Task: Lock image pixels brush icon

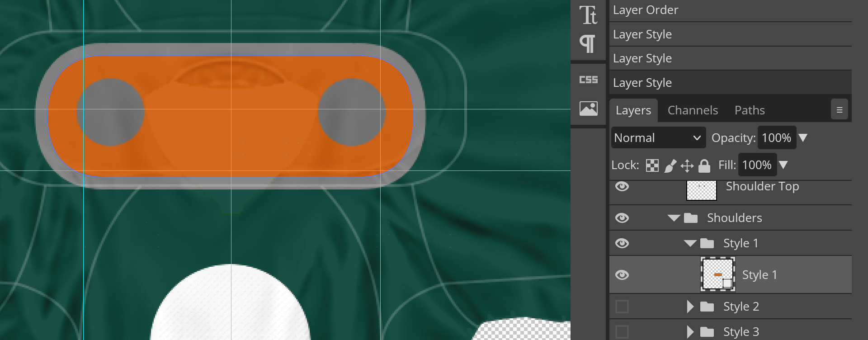Action: (670, 165)
